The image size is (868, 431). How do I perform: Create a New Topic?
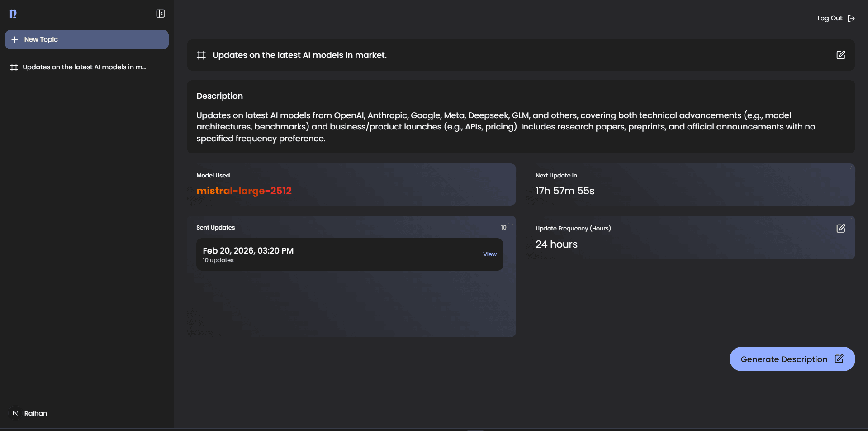(86, 40)
